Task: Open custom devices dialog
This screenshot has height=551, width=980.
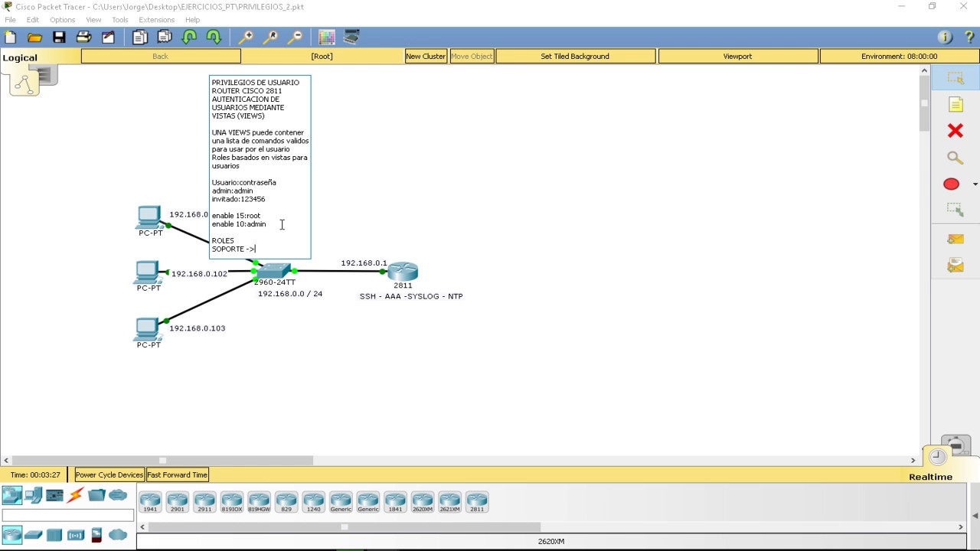Action: [x=351, y=37]
